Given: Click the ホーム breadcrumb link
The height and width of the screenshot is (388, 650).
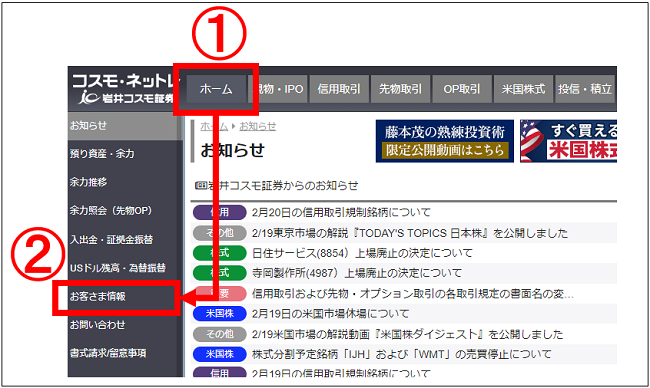Looking at the screenshot, I should click(214, 126).
